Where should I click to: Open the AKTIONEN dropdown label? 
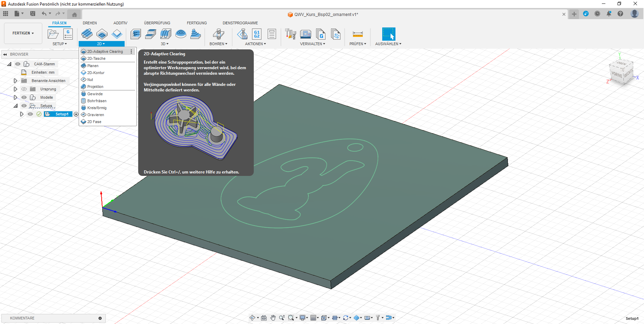pyautogui.click(x=255, y=44)
